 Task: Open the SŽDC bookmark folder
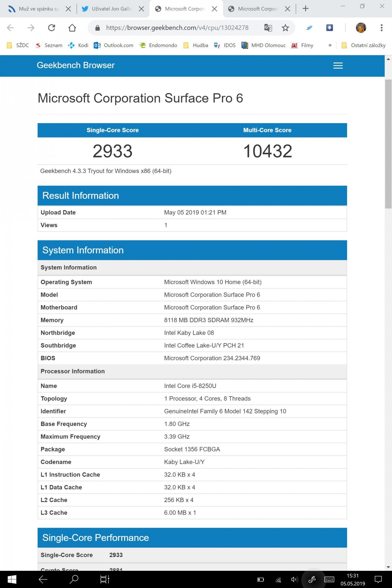pos(18,45)
